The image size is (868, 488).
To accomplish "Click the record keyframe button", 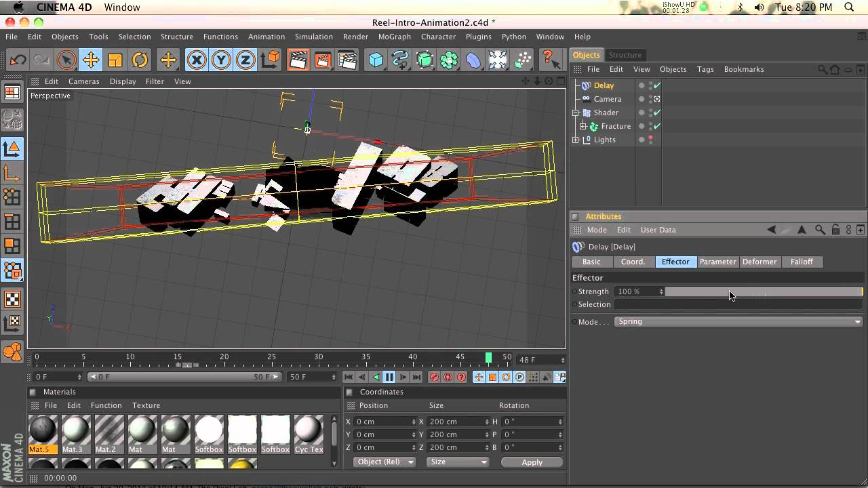I will point(434,377).
